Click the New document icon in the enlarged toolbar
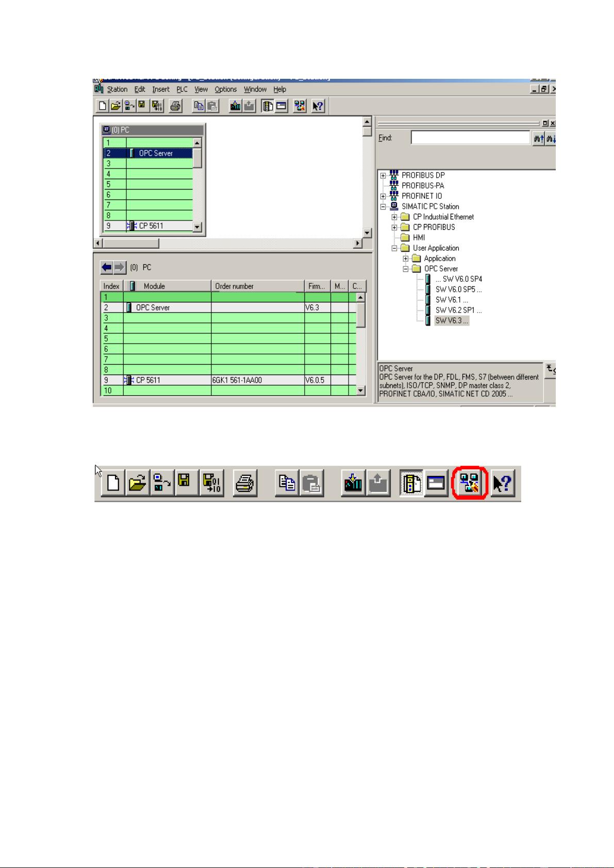 pos(112,484)
